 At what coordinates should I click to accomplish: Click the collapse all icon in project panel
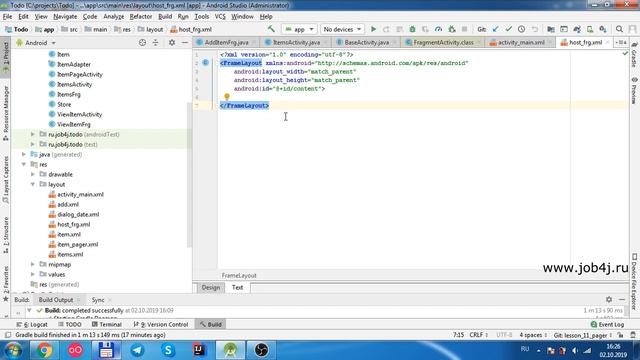click(156, 42)
